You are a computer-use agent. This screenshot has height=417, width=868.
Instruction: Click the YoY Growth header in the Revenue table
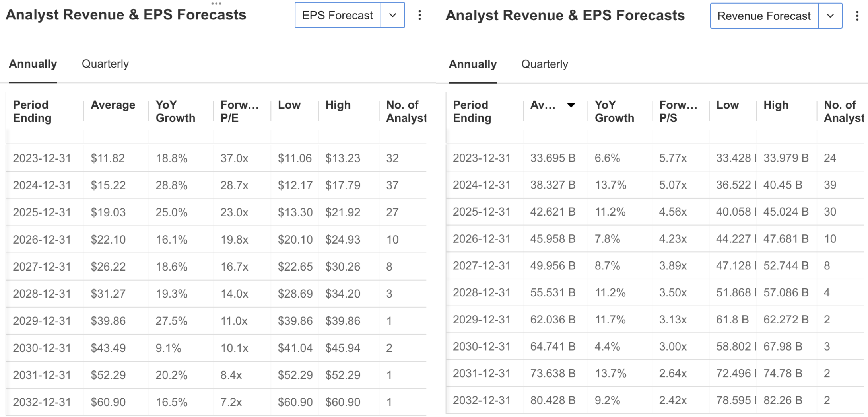614,111
